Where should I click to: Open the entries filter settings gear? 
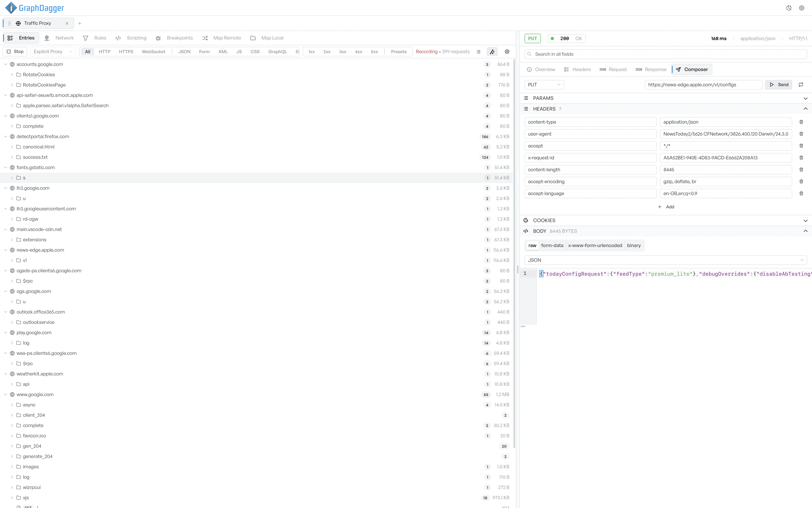click(x=507, y=52)
